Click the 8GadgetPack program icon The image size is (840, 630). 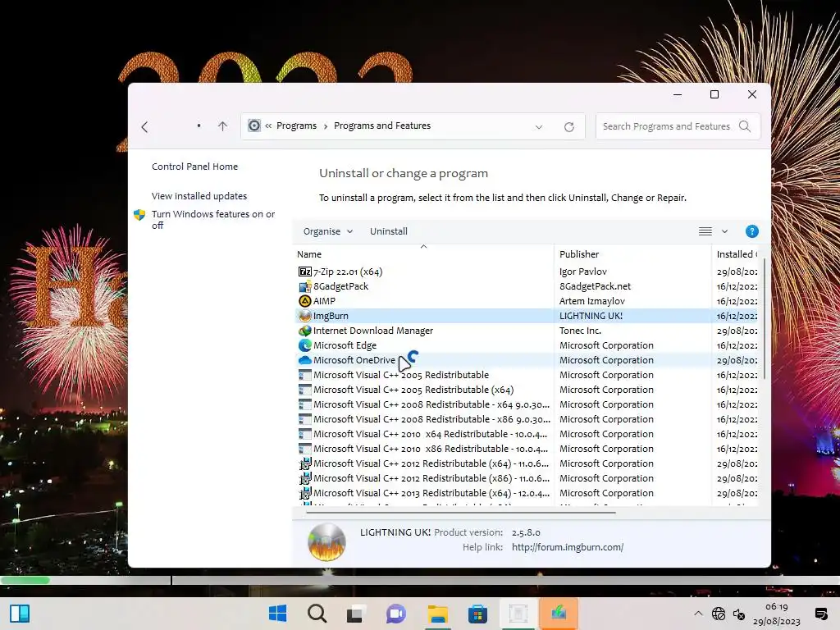[x=305, y=286]
